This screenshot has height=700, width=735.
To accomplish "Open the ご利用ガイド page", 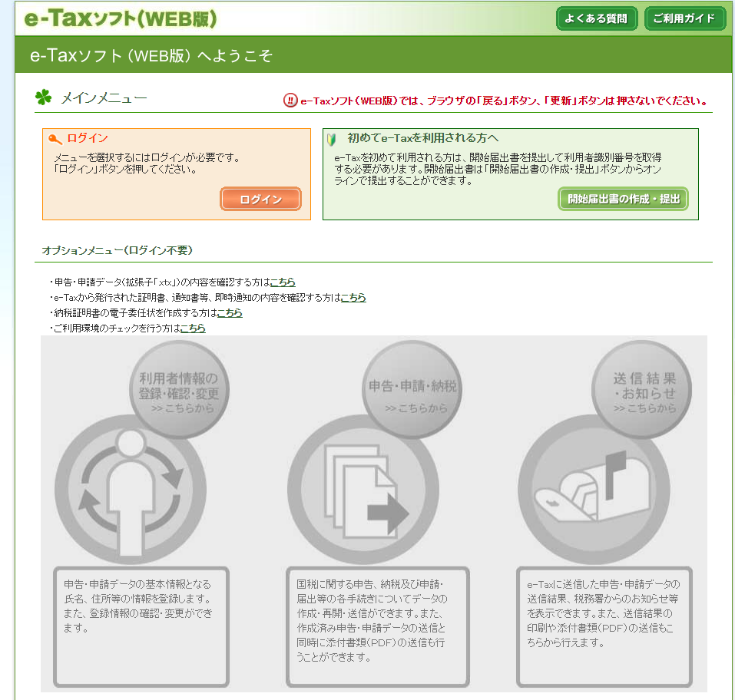I will click(684, 18).
